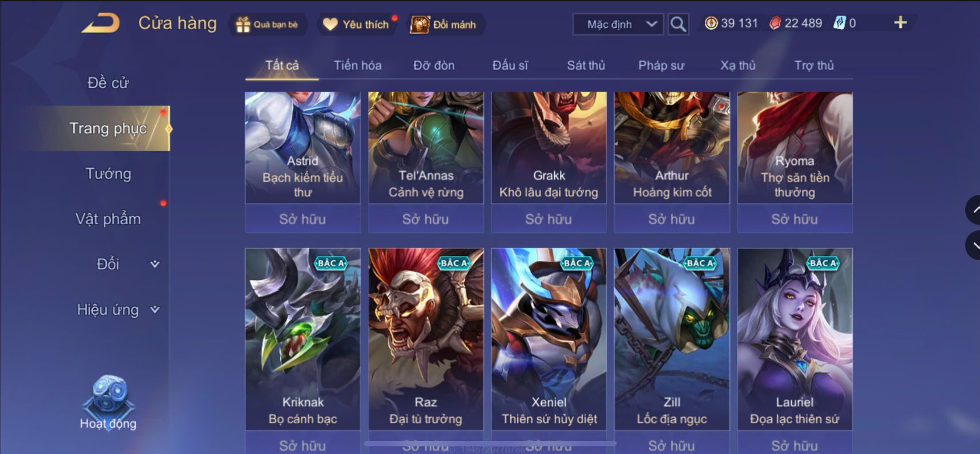Click the red ruby currency icon

[x=775, y=23]
